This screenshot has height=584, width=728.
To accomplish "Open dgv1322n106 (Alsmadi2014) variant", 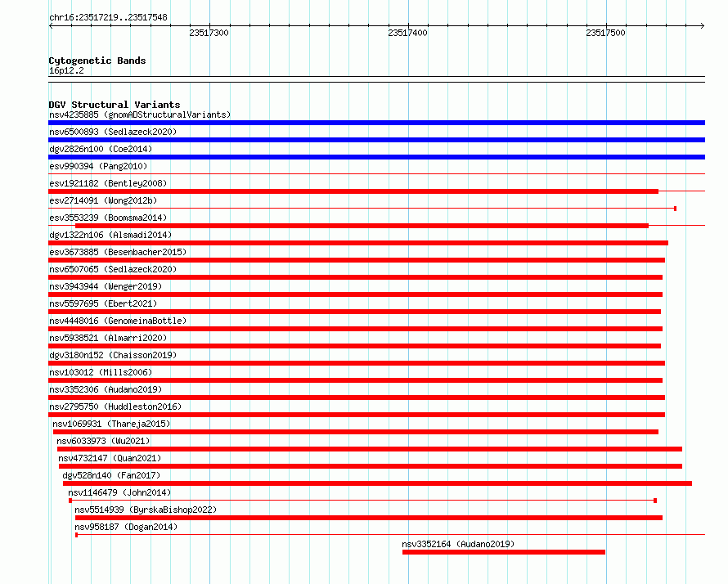I will pos(110,235).
